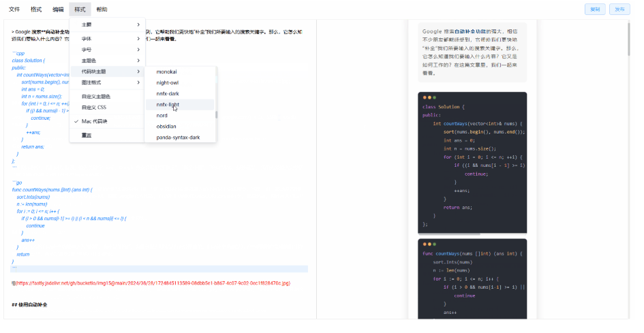Screen dimensions: 644x333
Task: Click 'ans++' line in the editor
Action: 28,240
